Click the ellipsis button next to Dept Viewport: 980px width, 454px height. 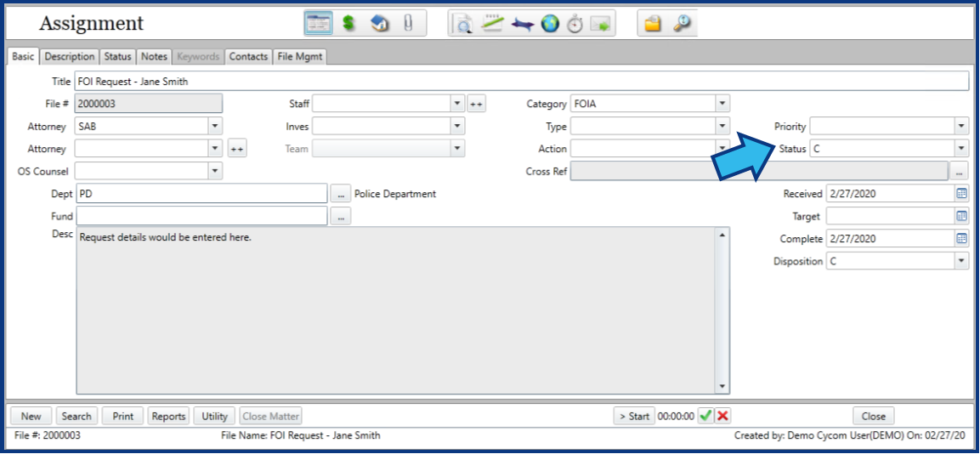click(x=340, y=194)
